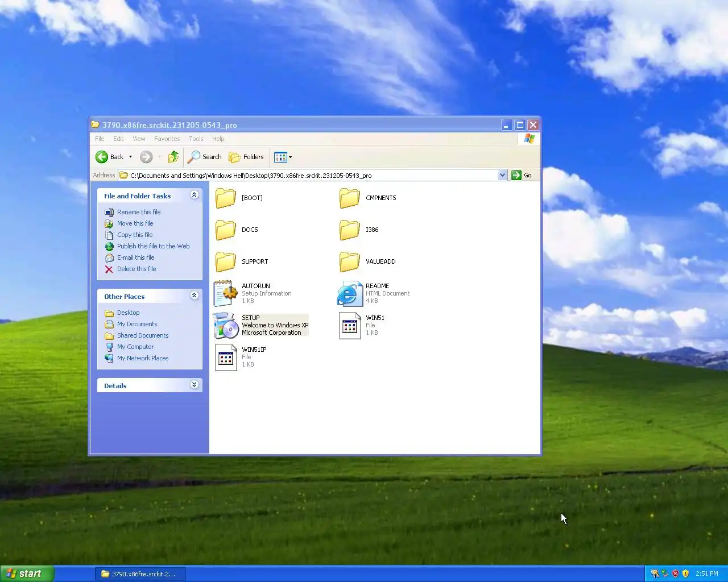
Task: Open the Tools menu
Action: coord(196,139)
